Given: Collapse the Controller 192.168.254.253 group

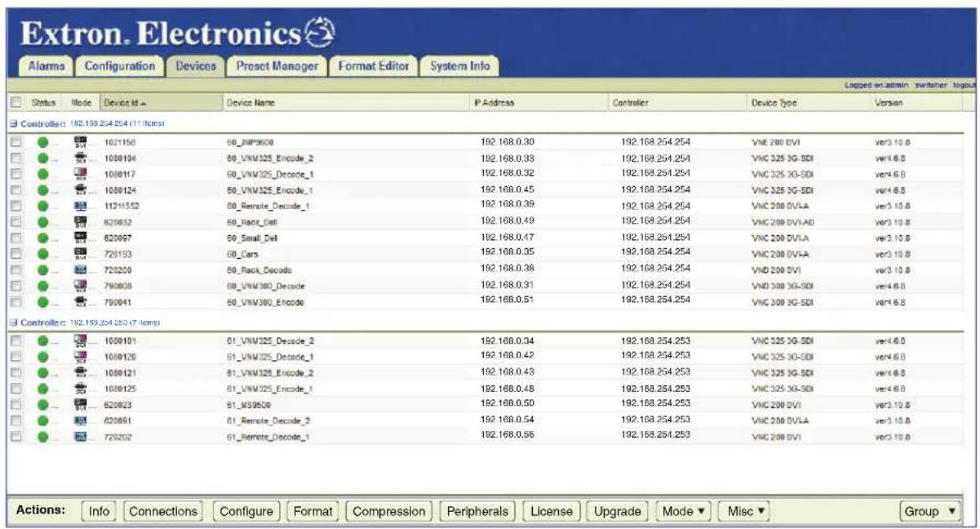Looking at the screenshot, I should (x=13, y=322).
